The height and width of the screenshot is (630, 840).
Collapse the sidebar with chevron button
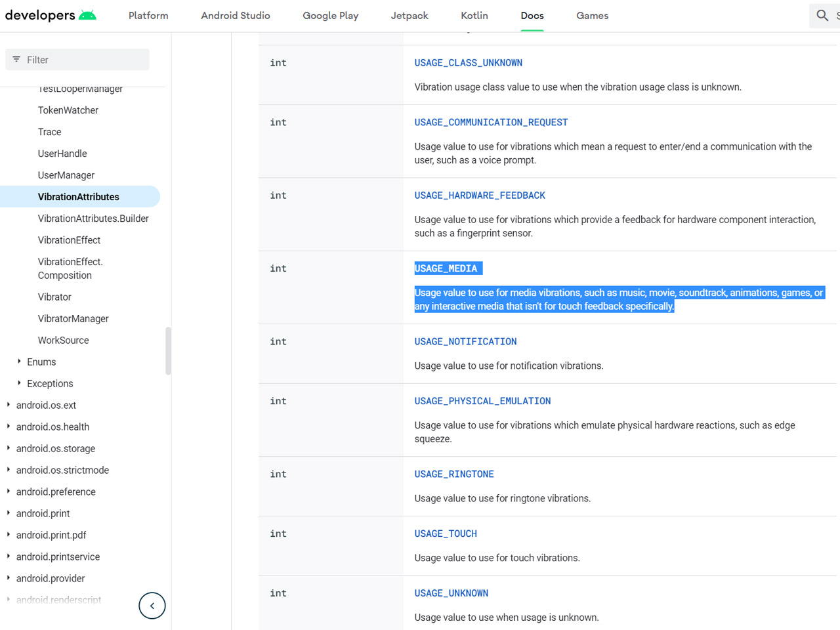[152, 606]
